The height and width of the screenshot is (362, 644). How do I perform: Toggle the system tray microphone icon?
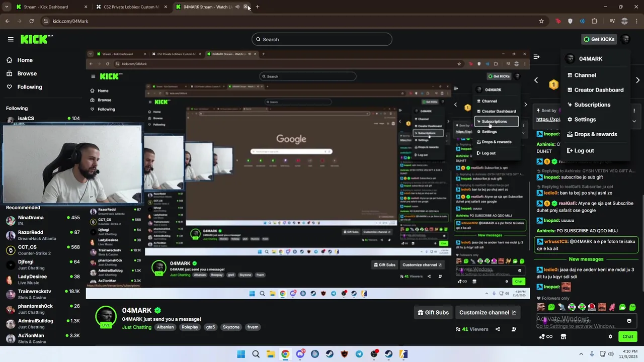pos(592,354)
